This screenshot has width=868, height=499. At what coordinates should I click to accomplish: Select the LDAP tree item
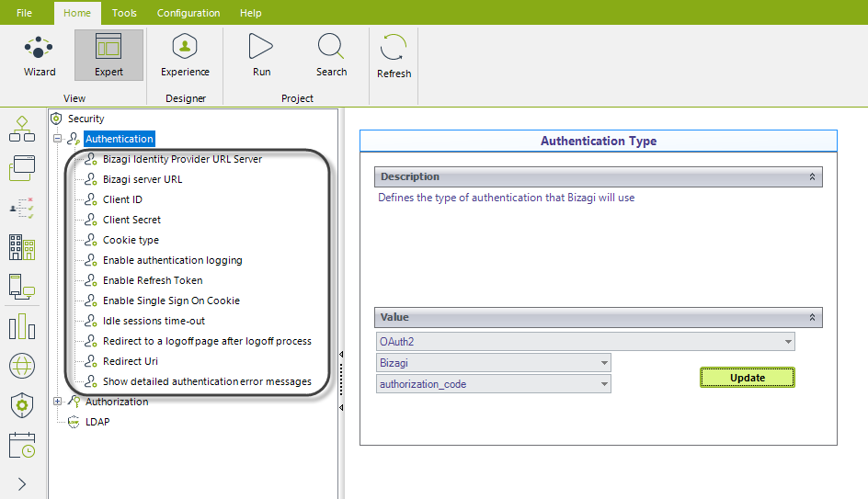point(97,422)
